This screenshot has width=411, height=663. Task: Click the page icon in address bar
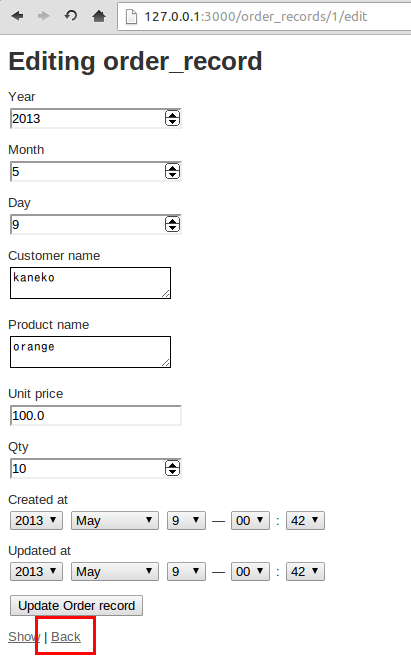coord(132,16)
